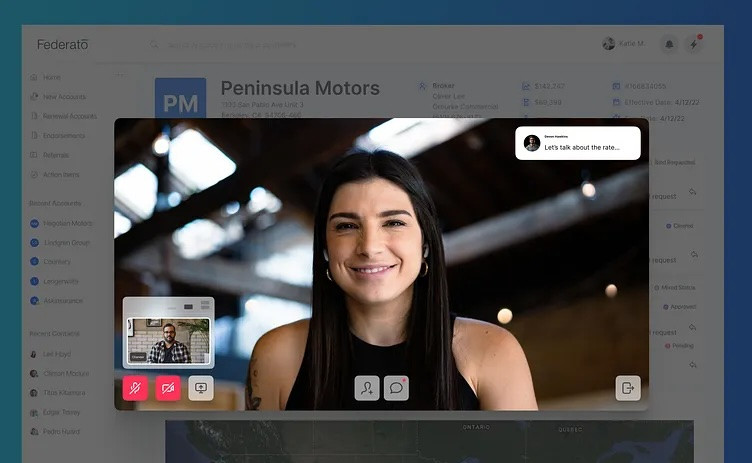Open Referrals in the sidebar
The height and width of the screenshot is (463, 752).
click(56, 155)
